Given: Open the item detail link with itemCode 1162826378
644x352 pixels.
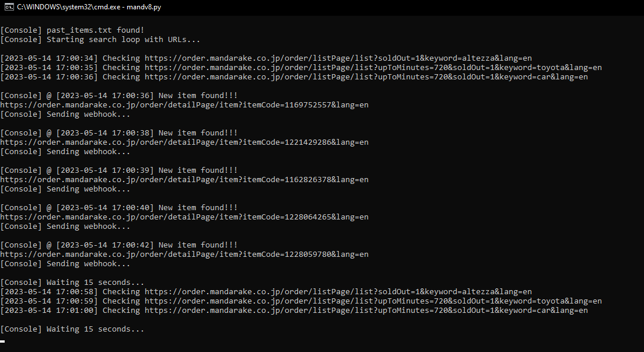Looking at the screenshot, I should [184, 179].
